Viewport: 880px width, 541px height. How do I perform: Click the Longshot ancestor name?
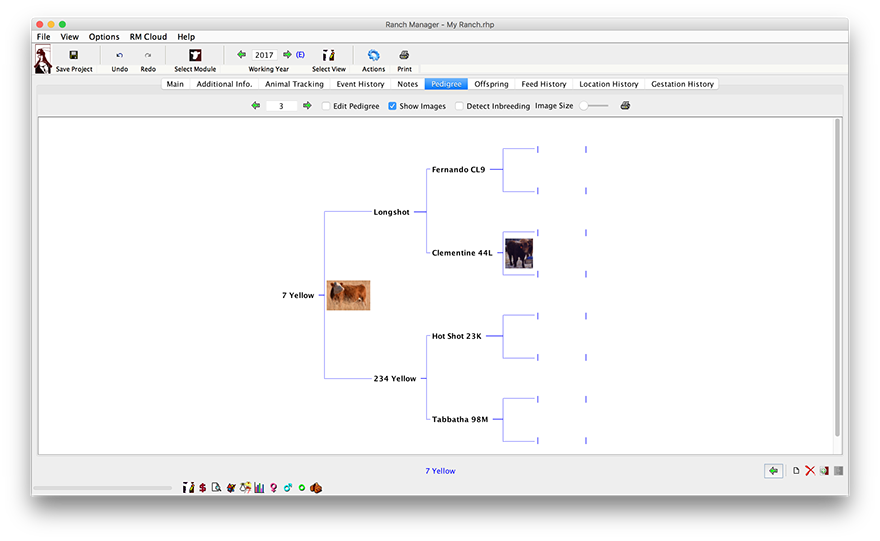[x=391, y=212]
